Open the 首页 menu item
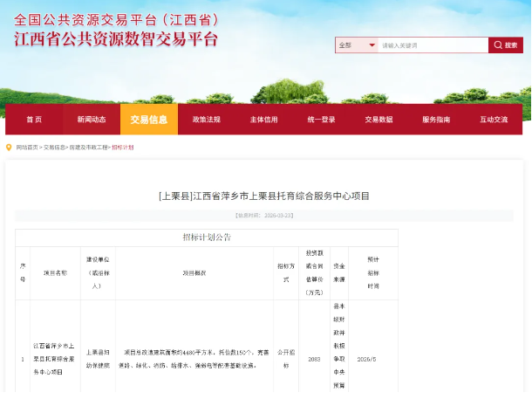Image resolution: width=532 pixels, height=413 pixels. [34, 120]
